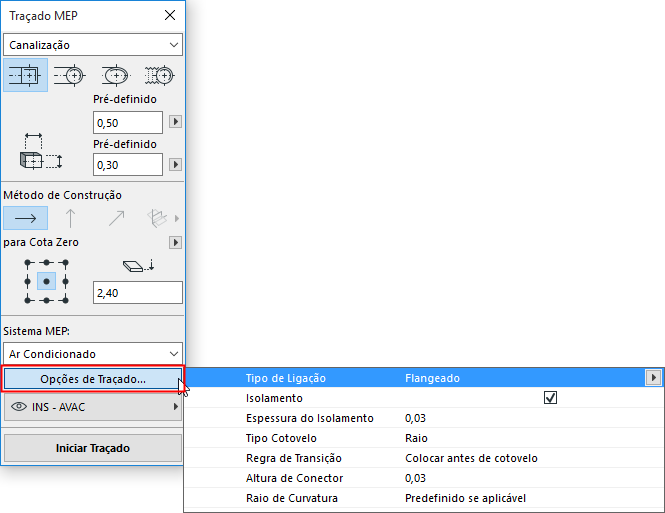The width and height of the screenshot is (665, 513).
Task: Click the Predefinido se aplicável value
Action: point(465,498)
